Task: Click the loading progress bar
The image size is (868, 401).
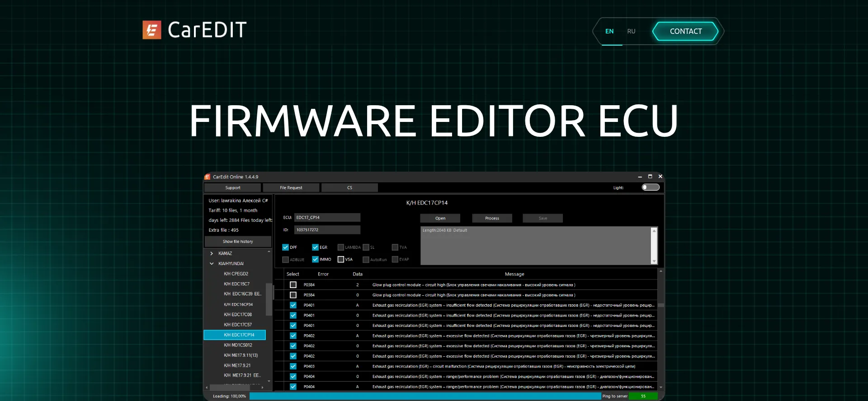Action: tap(425, 396)
